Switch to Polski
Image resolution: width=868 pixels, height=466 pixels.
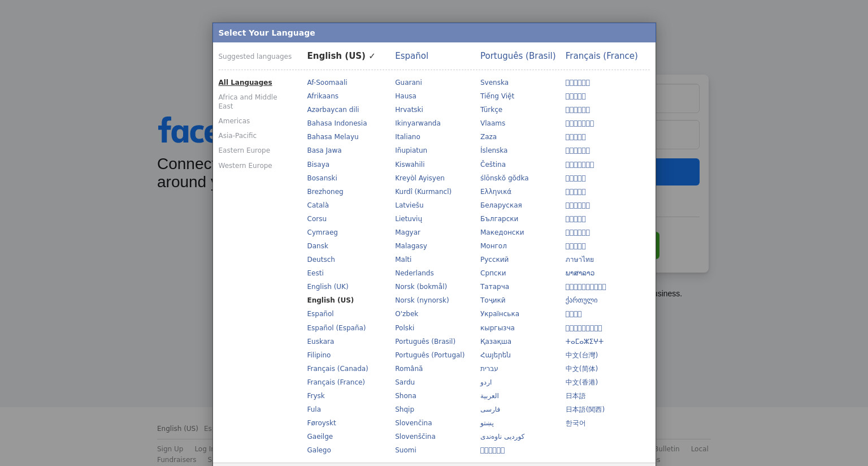pyautogui.click(x=405, y=328)
